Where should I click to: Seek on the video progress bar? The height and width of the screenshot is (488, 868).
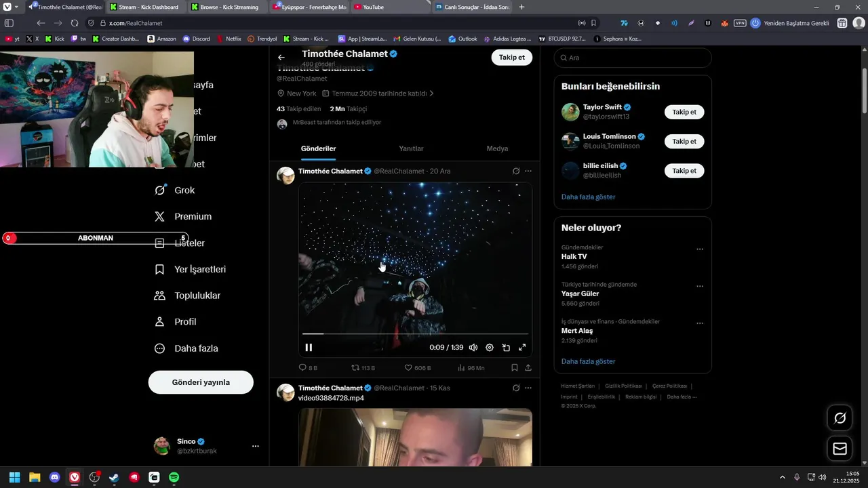pos(415,334)
